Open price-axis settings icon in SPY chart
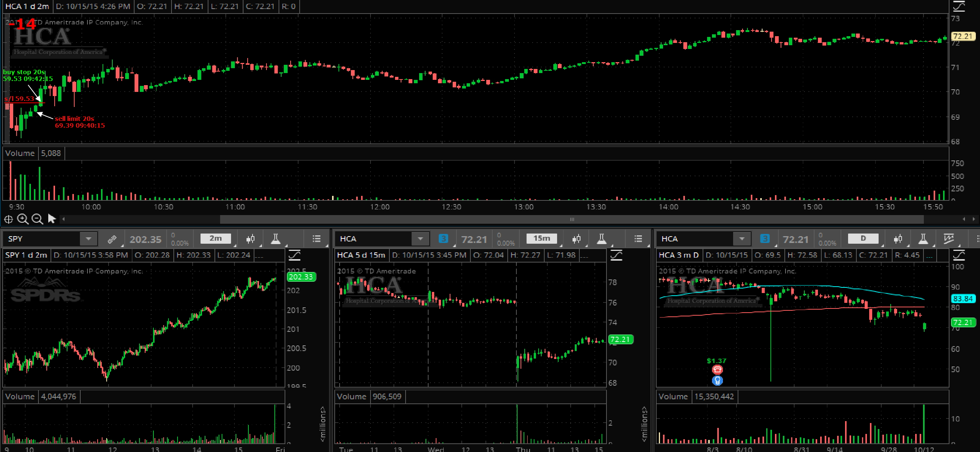The width and height of the screenshot is (980, 452). click(x=294, y=255)
